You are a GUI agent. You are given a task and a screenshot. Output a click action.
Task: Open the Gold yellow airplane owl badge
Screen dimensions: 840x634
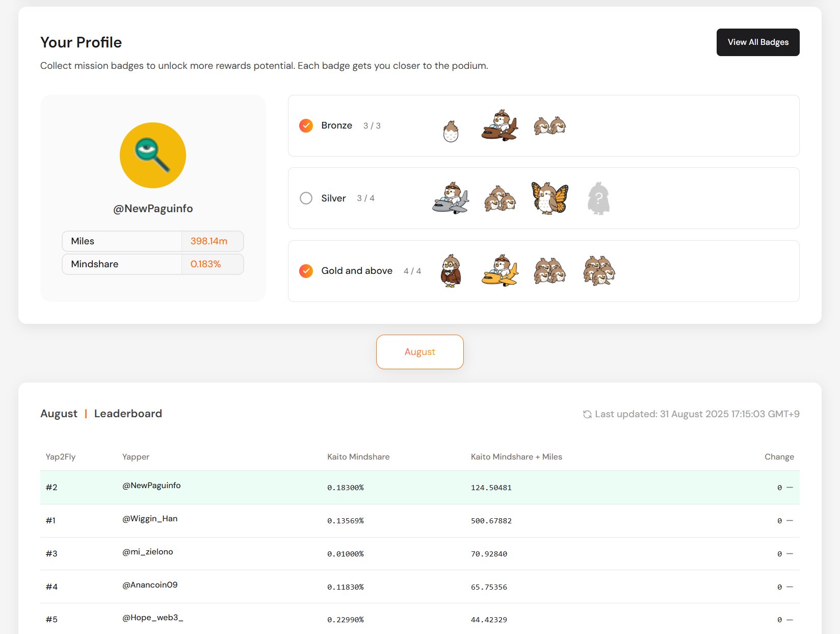tap(500, 271)
